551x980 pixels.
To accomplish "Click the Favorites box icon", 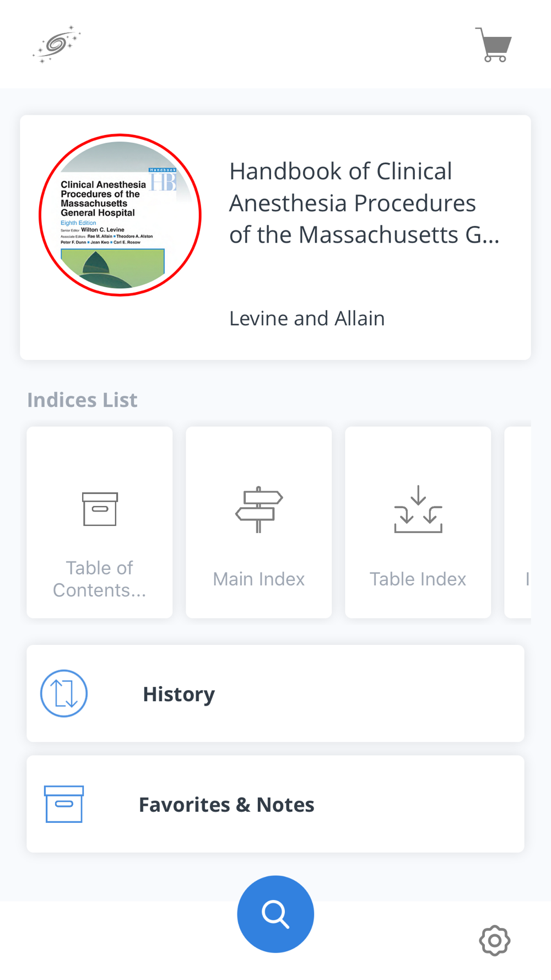I will [64, 804].
